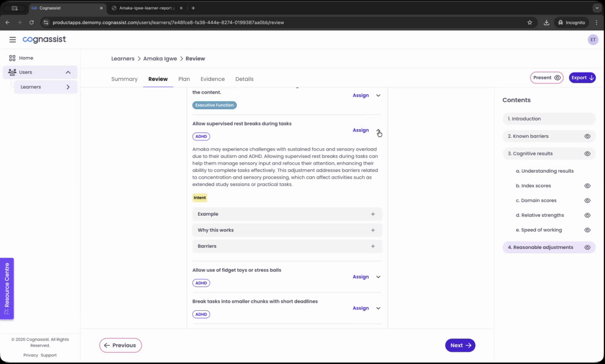
Task: Open the Resource Centre side tab
Action: point(7,288)
